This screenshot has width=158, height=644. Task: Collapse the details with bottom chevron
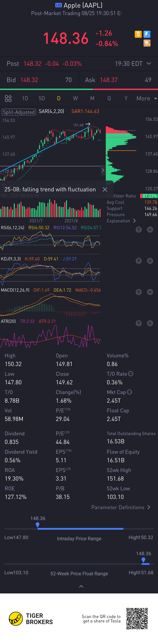click(81, 587)
